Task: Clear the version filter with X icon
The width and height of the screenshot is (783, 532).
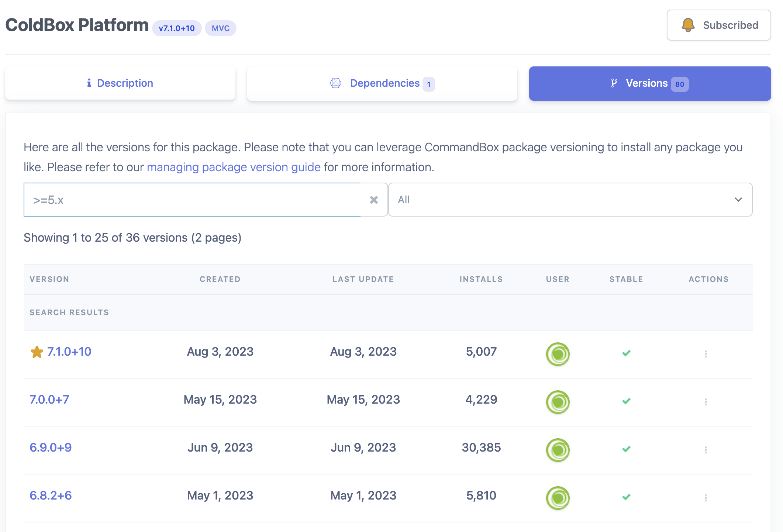Action: pyautogui.click(x=374, y=200)
